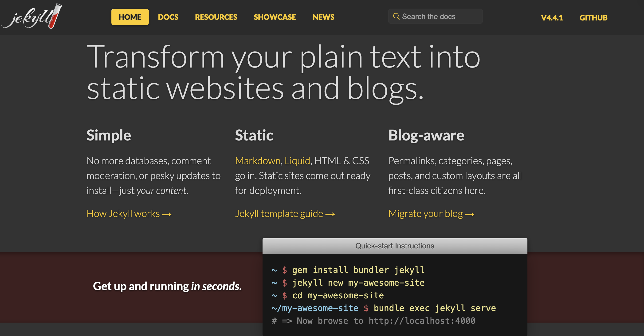The image size is (644, 336).
Task: Click the localhost:4000 comment line
Action: (373, 321)
